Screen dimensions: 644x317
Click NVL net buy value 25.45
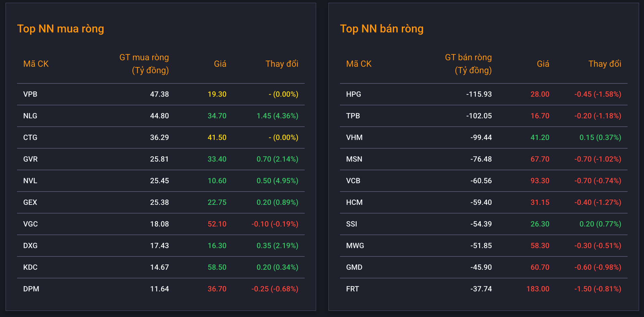pos(159,181)
